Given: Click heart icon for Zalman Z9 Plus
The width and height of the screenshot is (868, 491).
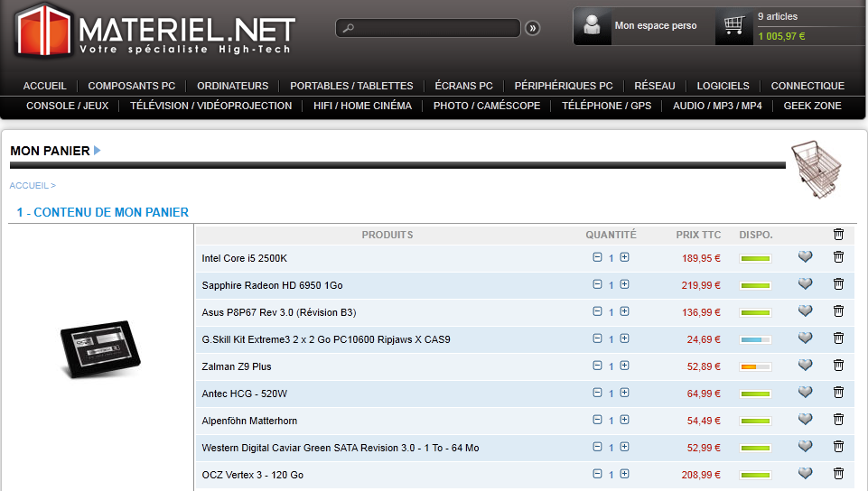Looking at the screenshot, I should click(x=805, y=366).
